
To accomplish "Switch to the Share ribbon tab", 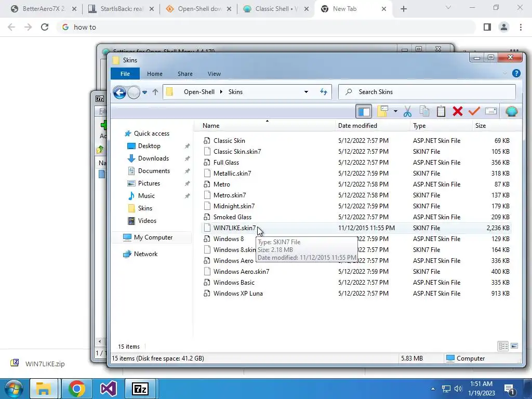I will 185,74.
